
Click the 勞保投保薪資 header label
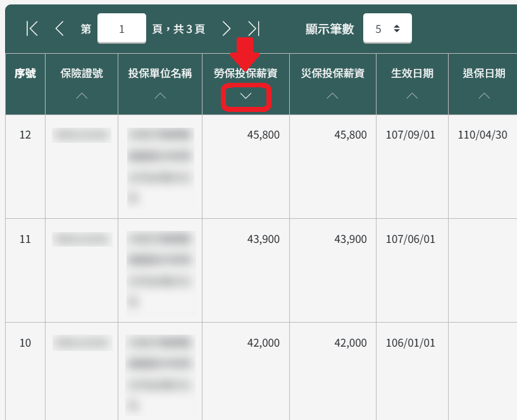coord(246,74)
